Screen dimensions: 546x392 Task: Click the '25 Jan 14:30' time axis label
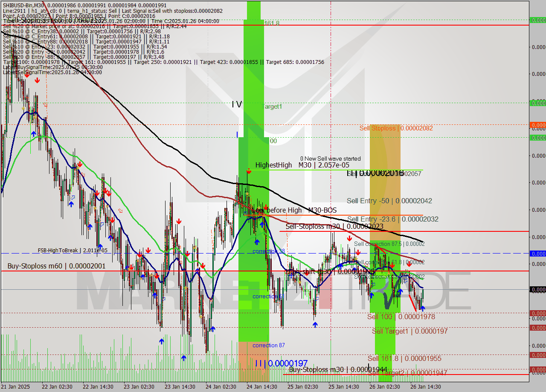coord(343,386)
